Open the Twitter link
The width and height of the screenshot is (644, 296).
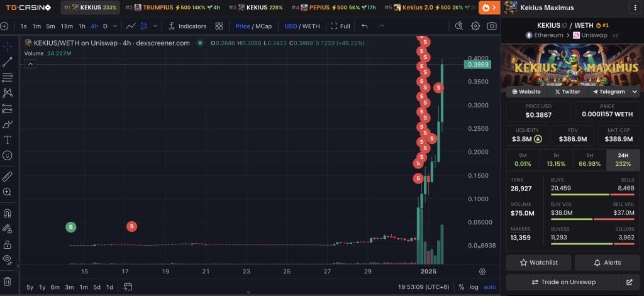[x=567, y=92]
